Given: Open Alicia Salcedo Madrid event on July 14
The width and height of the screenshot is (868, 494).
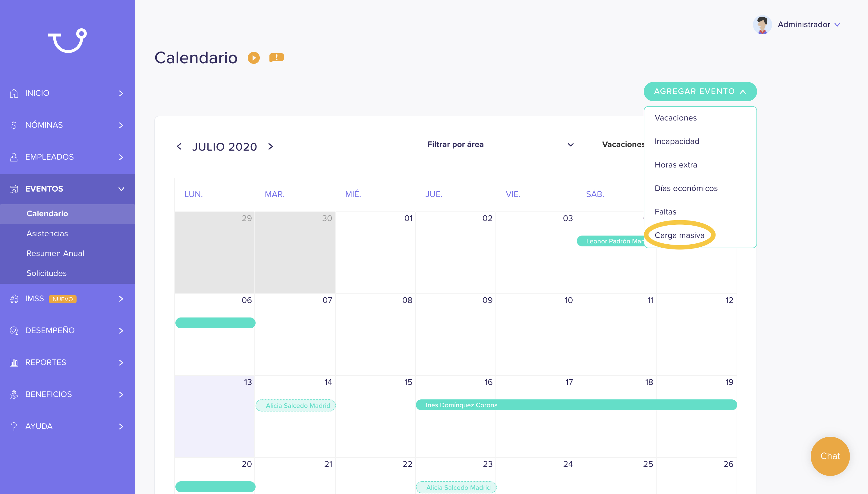Looking at the screenshot, I should (x=295, y=405).
